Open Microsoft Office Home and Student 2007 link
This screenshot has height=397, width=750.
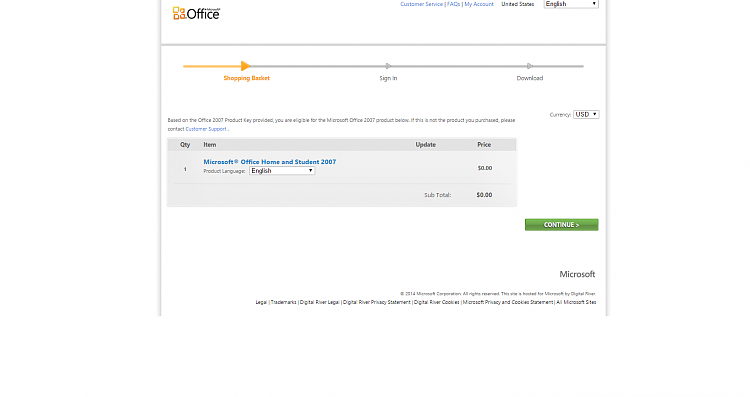(x=270, y=162)
